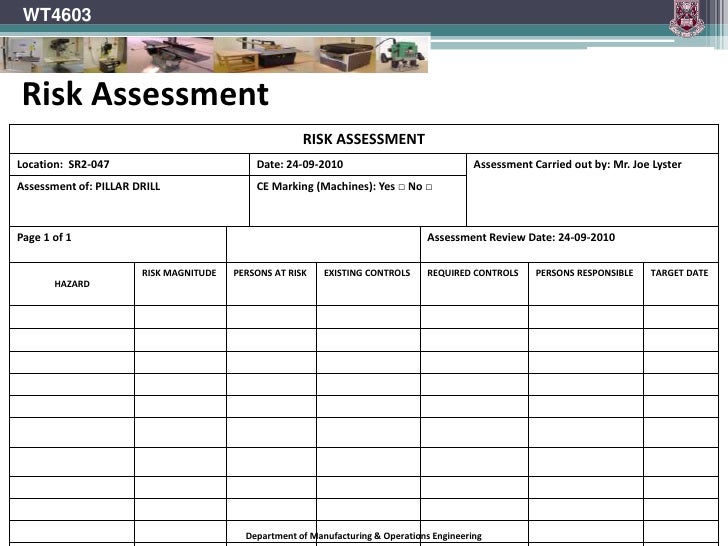The width and height of the screenshot is (728, 546).
Task: Select the Date 24-09-2010 field
Action: pos(358,164)
